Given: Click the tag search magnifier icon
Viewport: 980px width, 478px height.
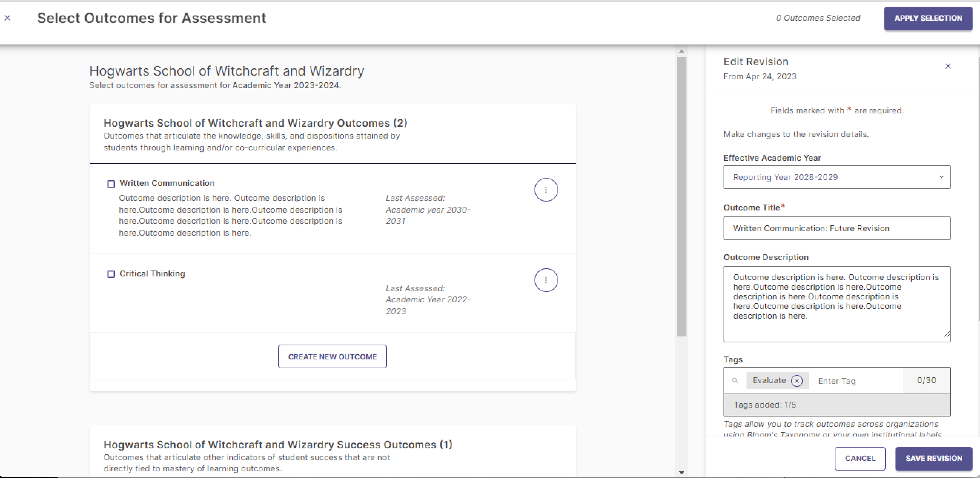Looking at the screenshot, I should (x=735, y=381).
